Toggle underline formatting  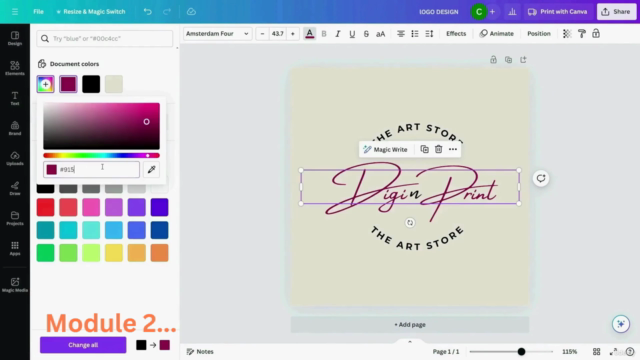(352, 34)
